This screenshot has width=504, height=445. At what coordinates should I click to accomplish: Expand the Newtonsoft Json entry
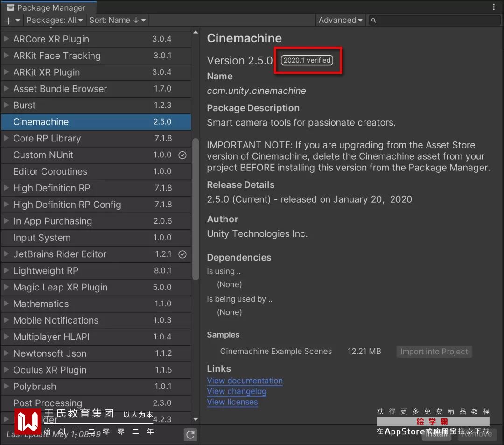click(x=6, y=353)
